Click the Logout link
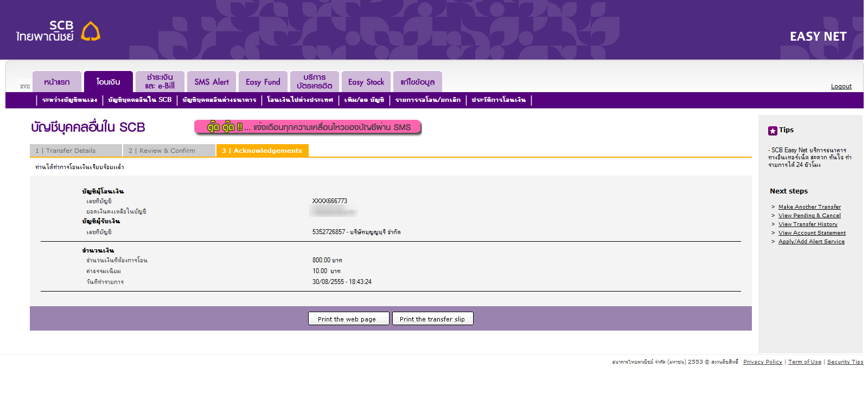Viewport: 868px width, 420px height. 841,86
